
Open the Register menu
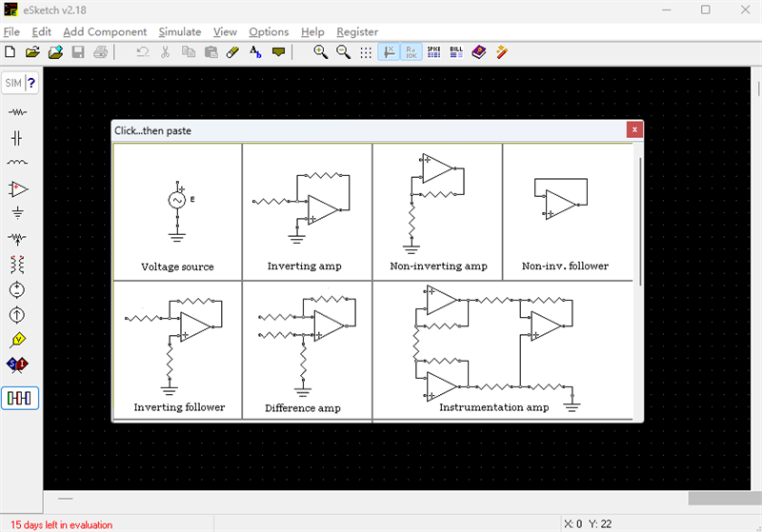357,32
